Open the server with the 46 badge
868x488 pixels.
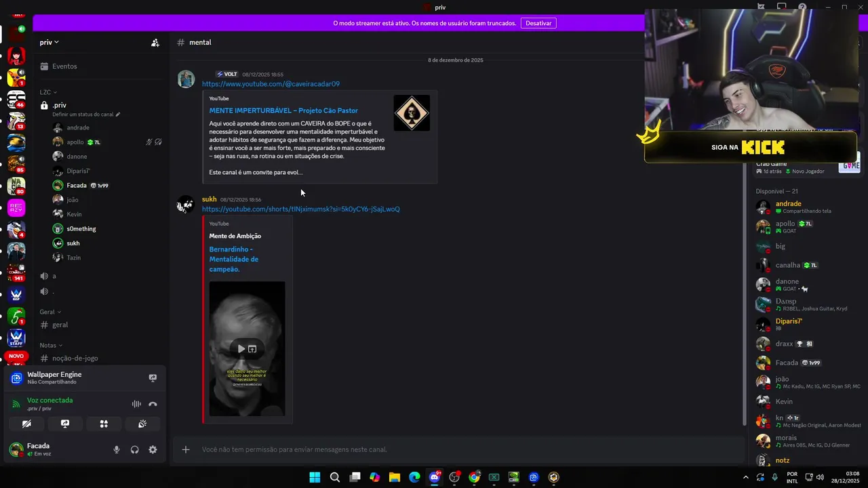tap(16, 99)
